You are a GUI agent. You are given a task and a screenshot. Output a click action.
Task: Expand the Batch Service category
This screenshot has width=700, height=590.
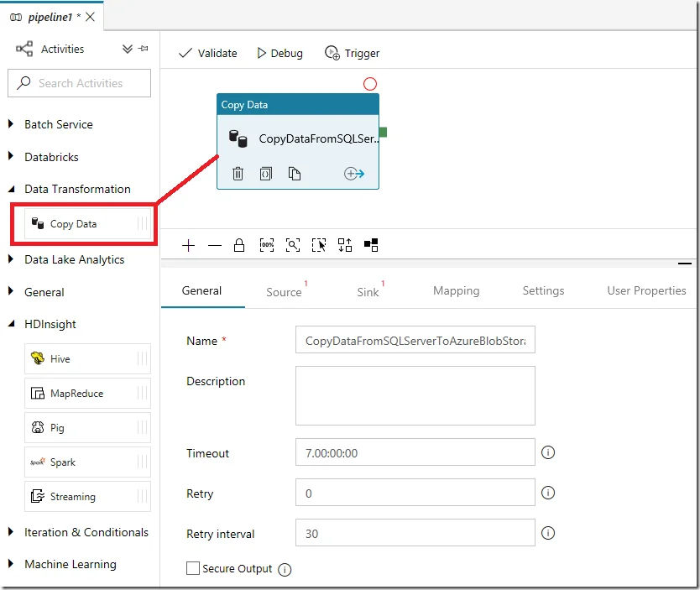click(12, 124)
